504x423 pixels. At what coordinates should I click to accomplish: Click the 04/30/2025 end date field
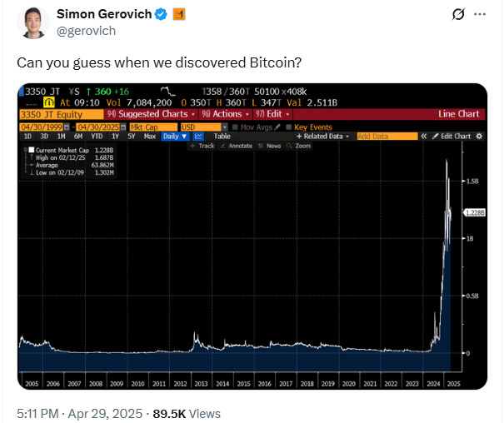pyautogui.click(x=98, y=127)
